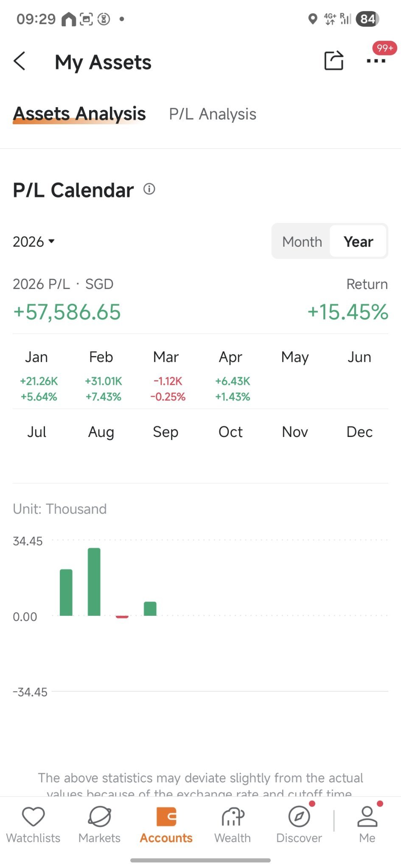Viewport: 401px width, 868px height.
Task: Go to Markets planet icon
Action: tap(100, 817)
